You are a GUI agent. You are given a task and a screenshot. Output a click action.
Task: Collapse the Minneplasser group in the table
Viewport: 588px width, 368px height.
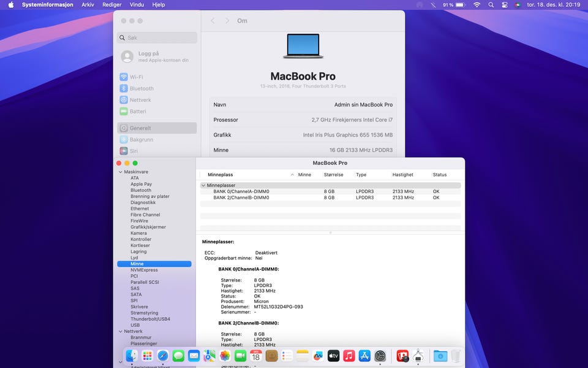203,185
